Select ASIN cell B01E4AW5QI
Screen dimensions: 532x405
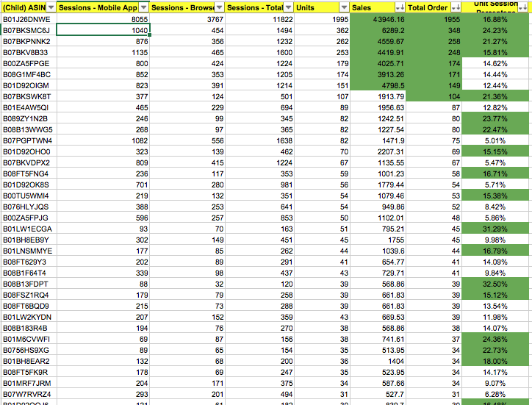click(x=29, y=107)
